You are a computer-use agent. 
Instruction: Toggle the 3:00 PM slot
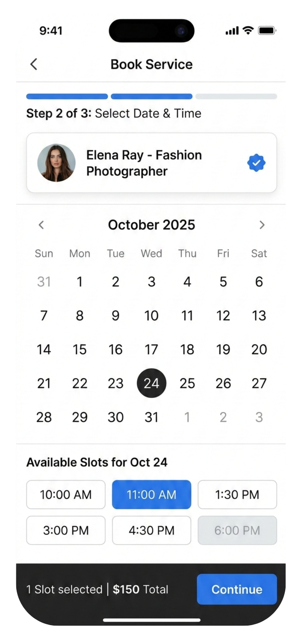tap(65, 531)
